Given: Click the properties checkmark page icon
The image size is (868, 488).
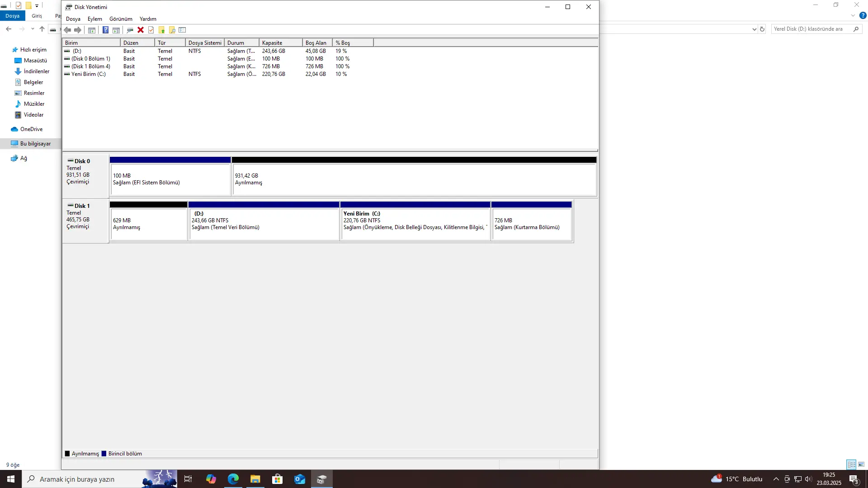Looking at the screenshot, I should (x=151, y=30).
